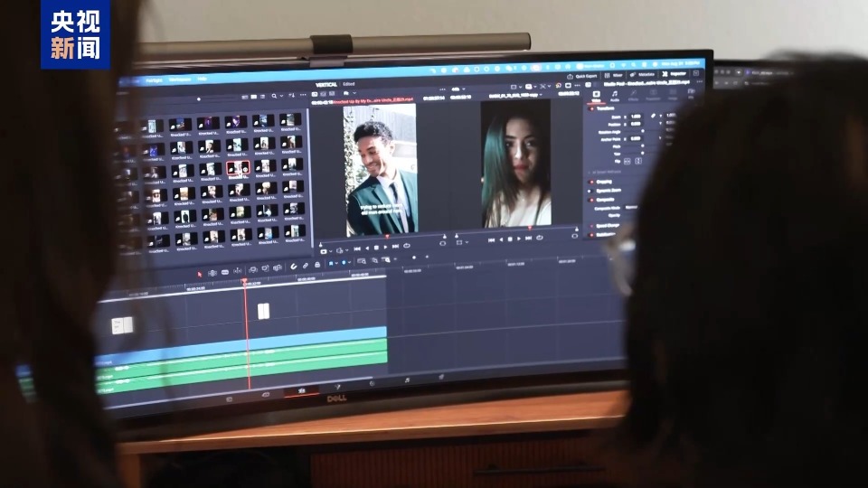Play source viewer clip in reverse
868x488 pixels.
366,248
